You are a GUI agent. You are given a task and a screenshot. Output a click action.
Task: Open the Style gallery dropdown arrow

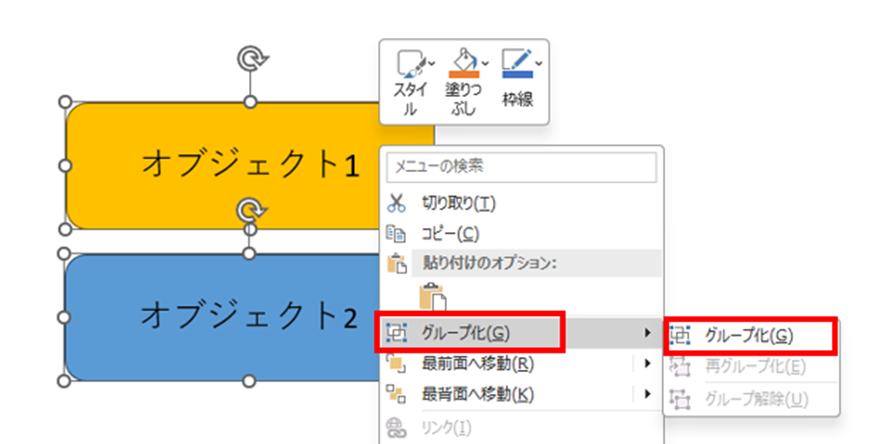pos(433,63)
